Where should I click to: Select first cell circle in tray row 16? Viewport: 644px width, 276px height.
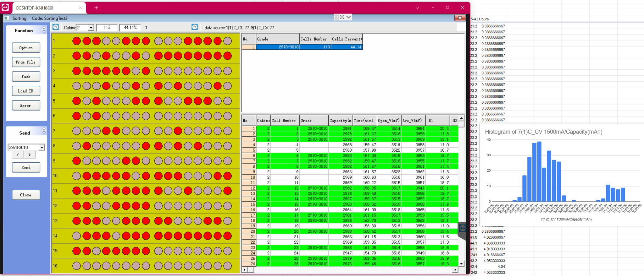[x=76, y=266]
